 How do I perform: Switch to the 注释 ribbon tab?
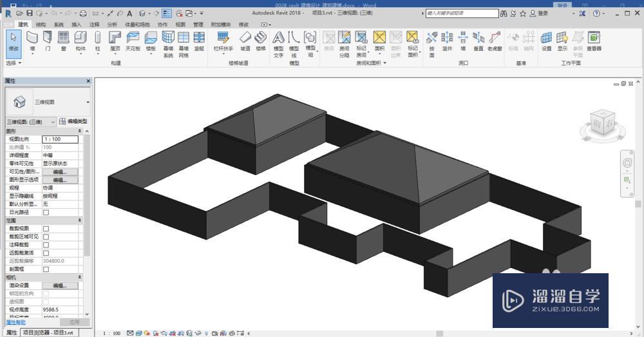tap(94, 24)
